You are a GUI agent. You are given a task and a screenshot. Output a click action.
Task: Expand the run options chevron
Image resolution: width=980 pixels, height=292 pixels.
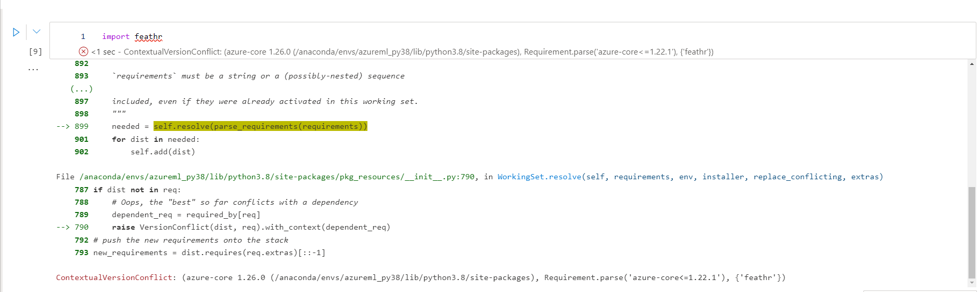[36, 32]
